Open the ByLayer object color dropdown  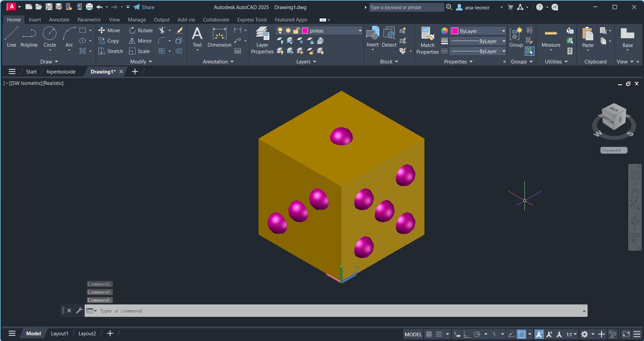pos(504,31)
